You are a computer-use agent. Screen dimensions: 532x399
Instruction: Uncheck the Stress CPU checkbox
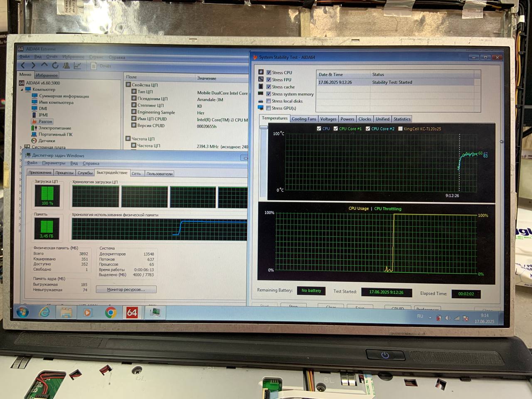tap(269, 73)
